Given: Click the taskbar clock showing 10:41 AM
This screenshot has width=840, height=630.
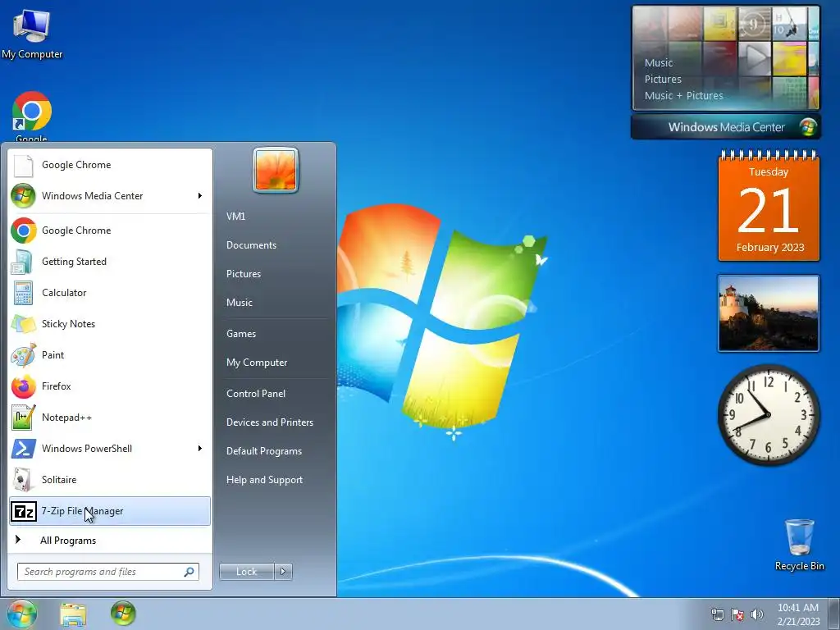Looking at the screenshot, I should 798,614.
